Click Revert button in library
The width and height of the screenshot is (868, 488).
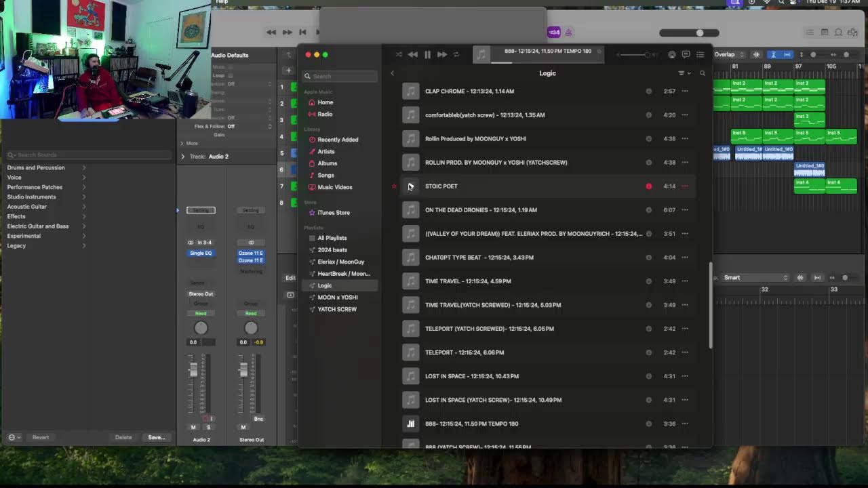point(41,438)
